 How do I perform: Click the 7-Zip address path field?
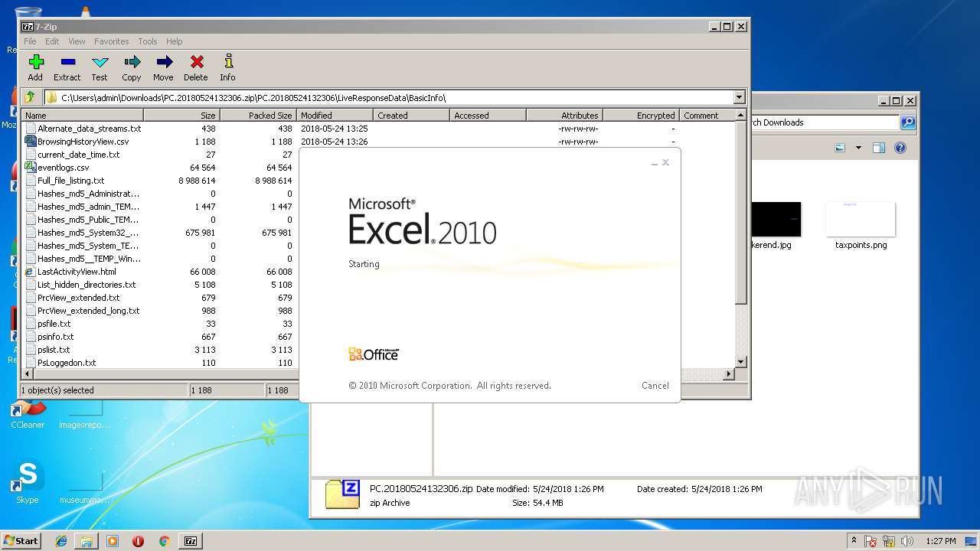coord(388,97)
